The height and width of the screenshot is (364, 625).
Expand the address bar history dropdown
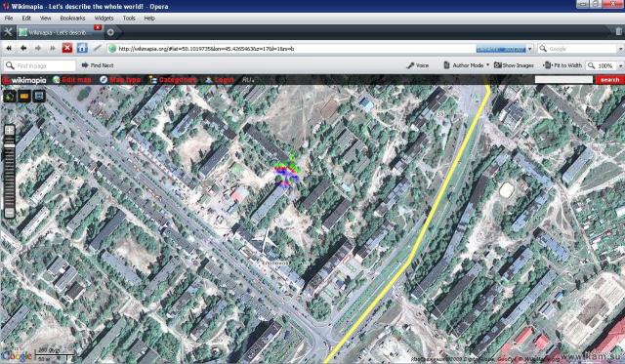coord(529,49)
